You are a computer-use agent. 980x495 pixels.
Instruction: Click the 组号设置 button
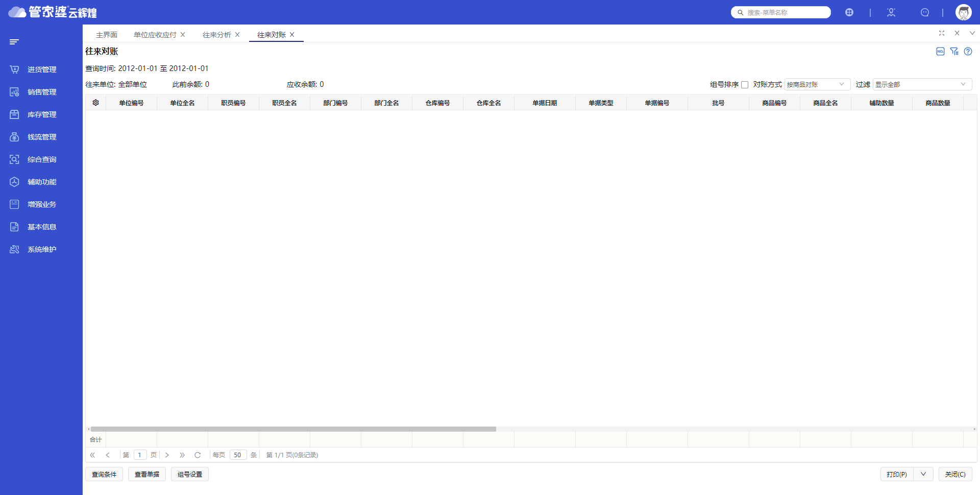coord(190,474)
